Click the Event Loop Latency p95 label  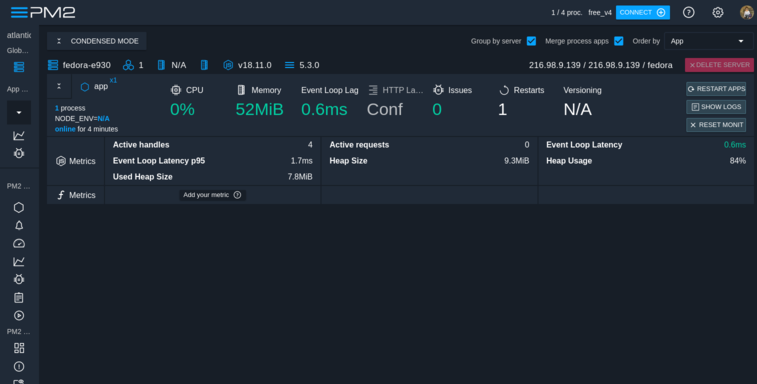pyautogui.click(x=159, y=161)
